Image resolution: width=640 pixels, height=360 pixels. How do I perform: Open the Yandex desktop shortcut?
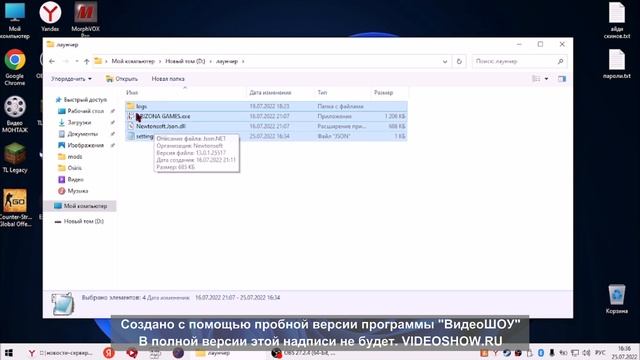coord(50,17)
